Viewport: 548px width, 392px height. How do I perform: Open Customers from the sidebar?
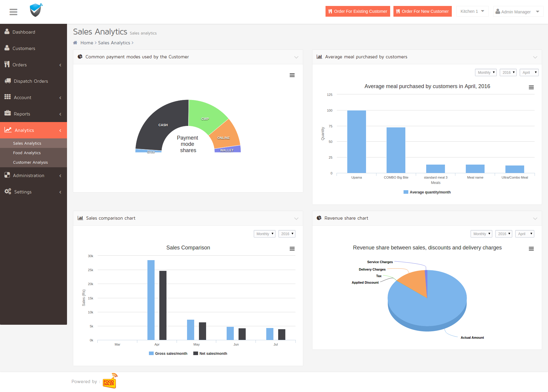pyautogui.click(x=33, y=48)
